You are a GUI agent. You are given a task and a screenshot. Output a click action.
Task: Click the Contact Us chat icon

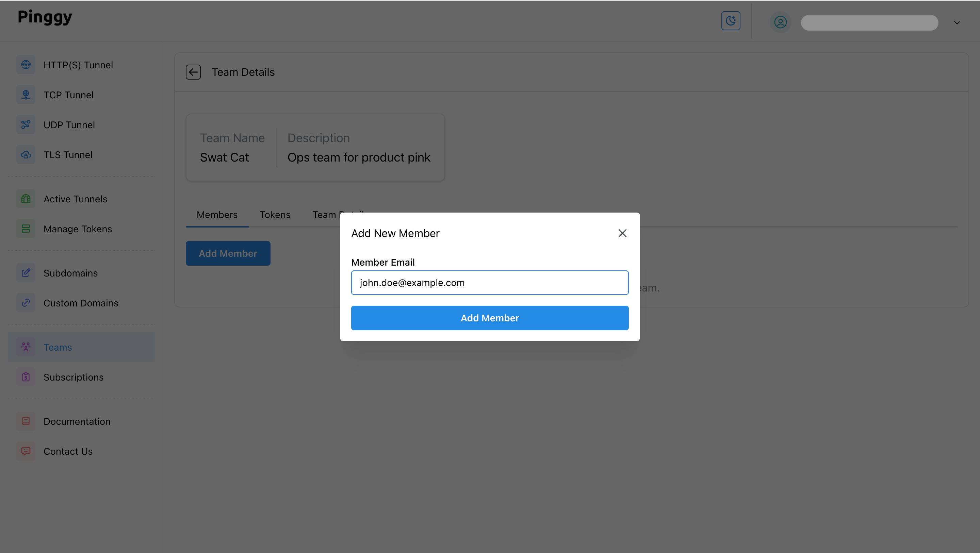pyautogui.click(x=26, y=451)
